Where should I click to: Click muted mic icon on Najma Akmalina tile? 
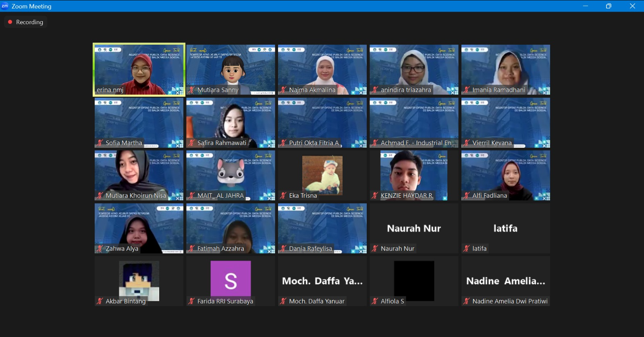point(284,90)
